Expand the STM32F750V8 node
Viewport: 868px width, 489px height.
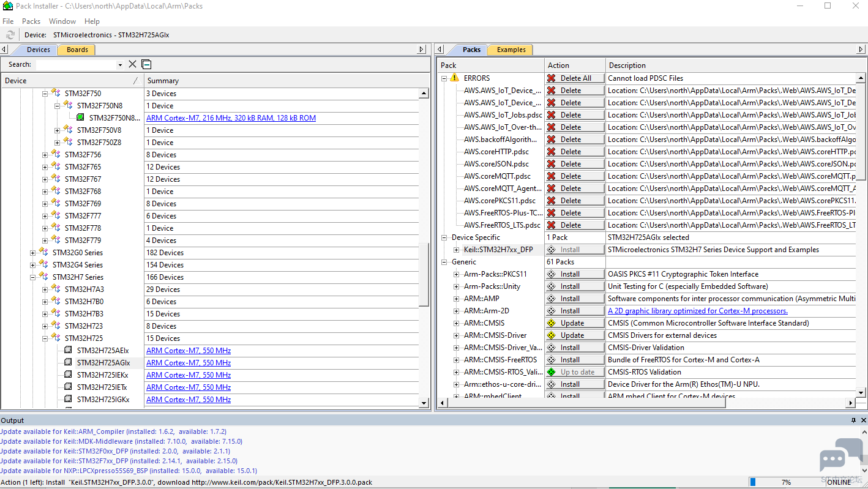point(57,130)
